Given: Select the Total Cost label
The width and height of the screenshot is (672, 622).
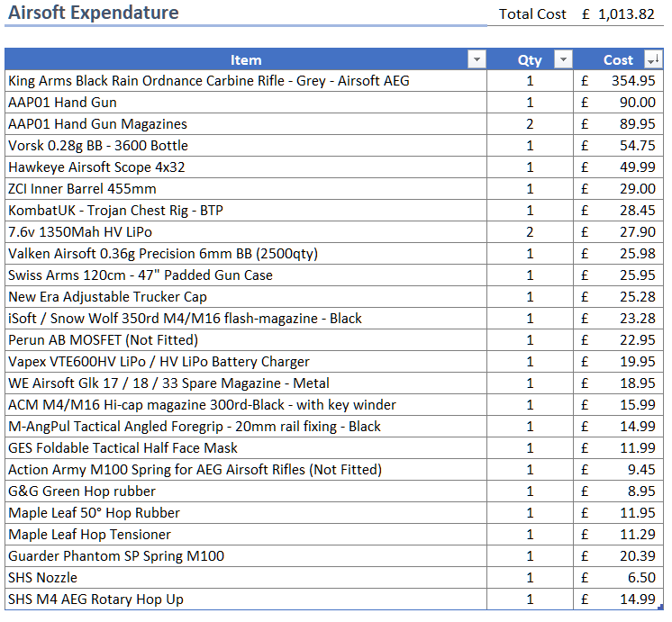Looking at the screenshot, I should pyautogui.click(x=532, y=14).
